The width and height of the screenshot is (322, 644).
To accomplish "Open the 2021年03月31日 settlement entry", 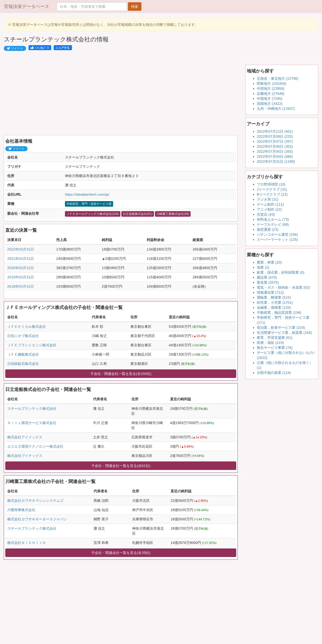I will (20, 259).
